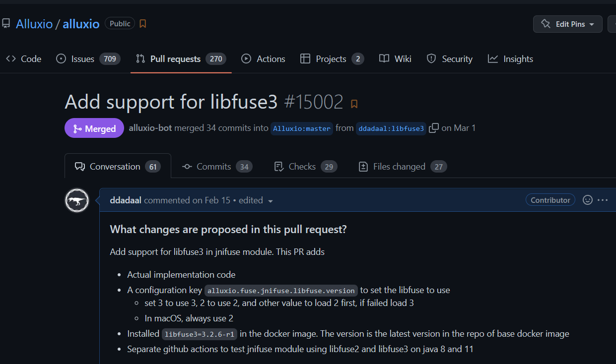The width and height of the screenshot is (616, 364).
Task: Open the Wiki tab
Action: coord(395,59)
